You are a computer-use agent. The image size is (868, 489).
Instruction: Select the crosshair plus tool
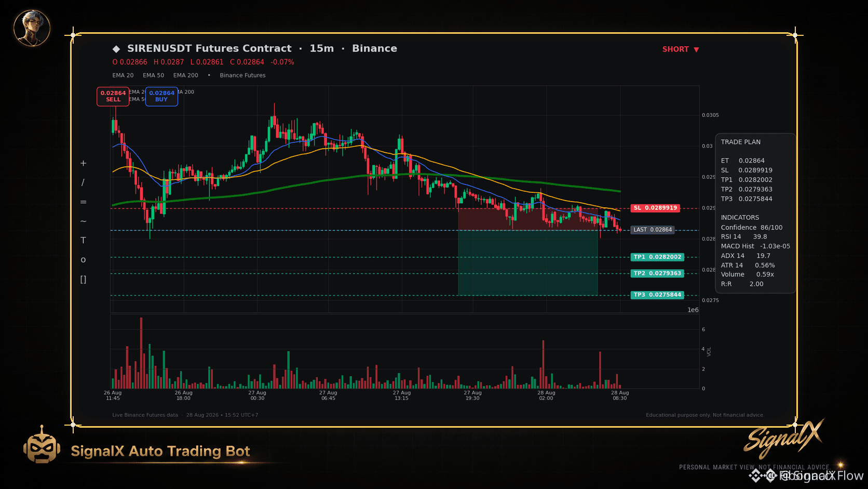[83, 163]
